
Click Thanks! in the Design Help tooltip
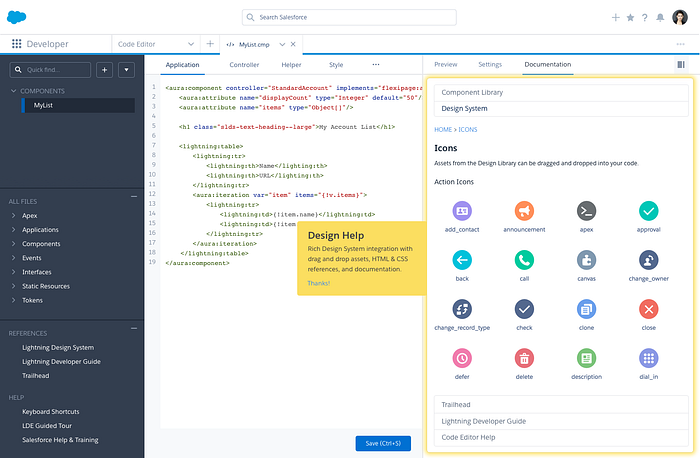pos(318,283)
